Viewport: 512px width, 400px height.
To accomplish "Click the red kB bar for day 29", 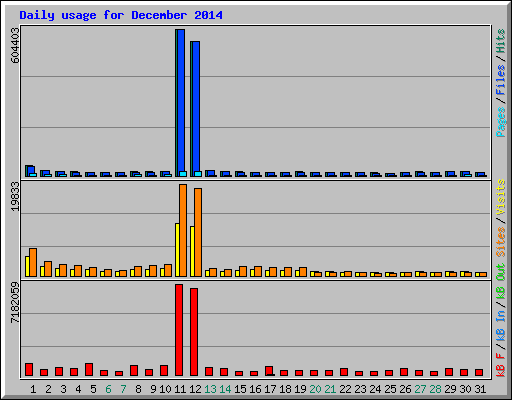I will coord(449,372).
